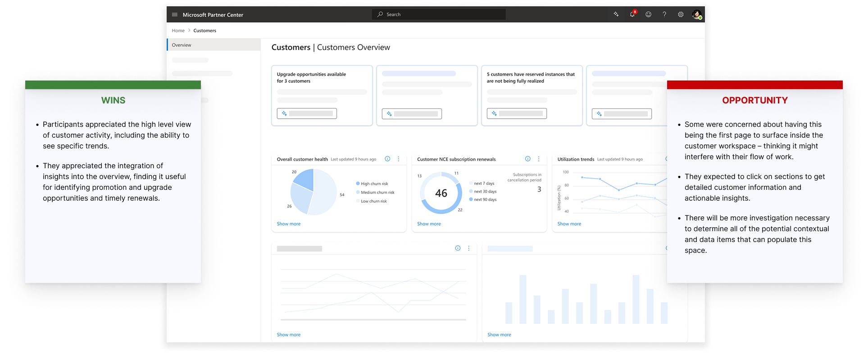868x354 pixels.
Task: Show more for Overall customer health
Action: [289, 224]
